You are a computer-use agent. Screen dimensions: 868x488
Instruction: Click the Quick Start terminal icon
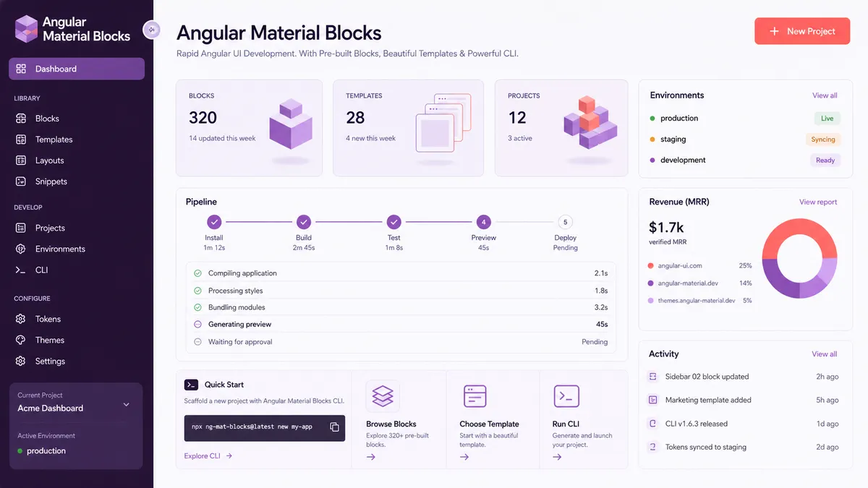(191, 385)
